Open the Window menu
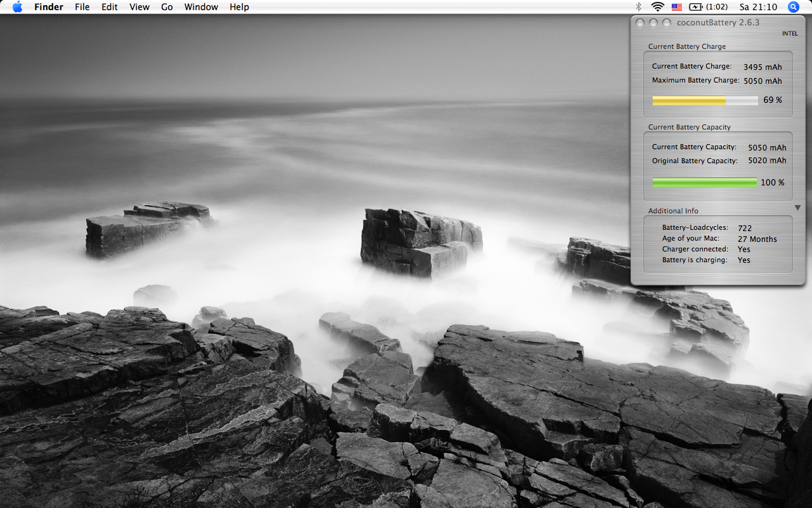 pos(201,7)
